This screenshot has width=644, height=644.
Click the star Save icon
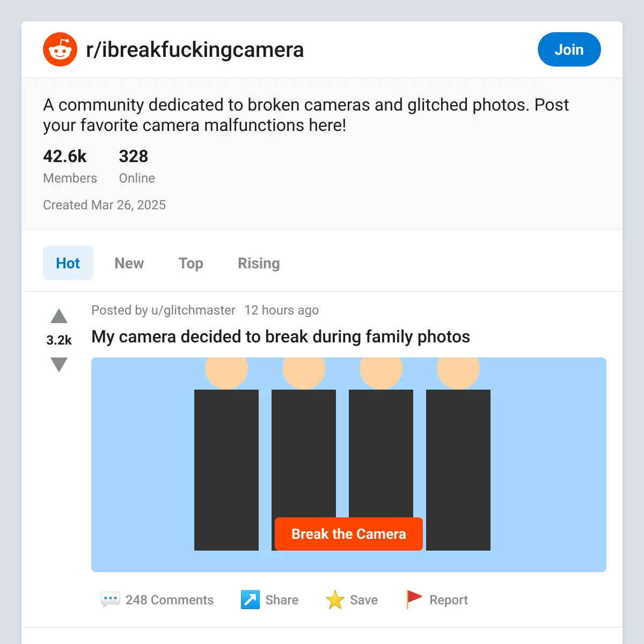coord(335,599)
